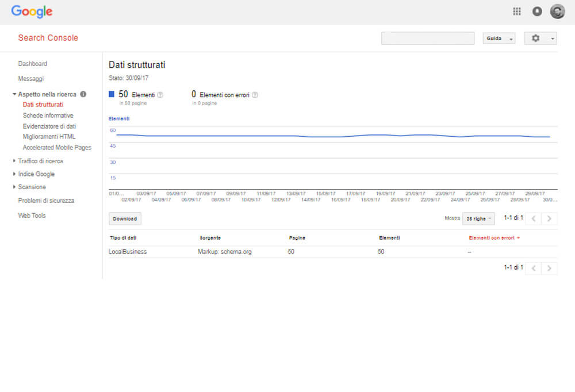Collapse the Aspetto nella ricerca section
The height and width of the screenshot is (392, 575).
coord(14,94)
